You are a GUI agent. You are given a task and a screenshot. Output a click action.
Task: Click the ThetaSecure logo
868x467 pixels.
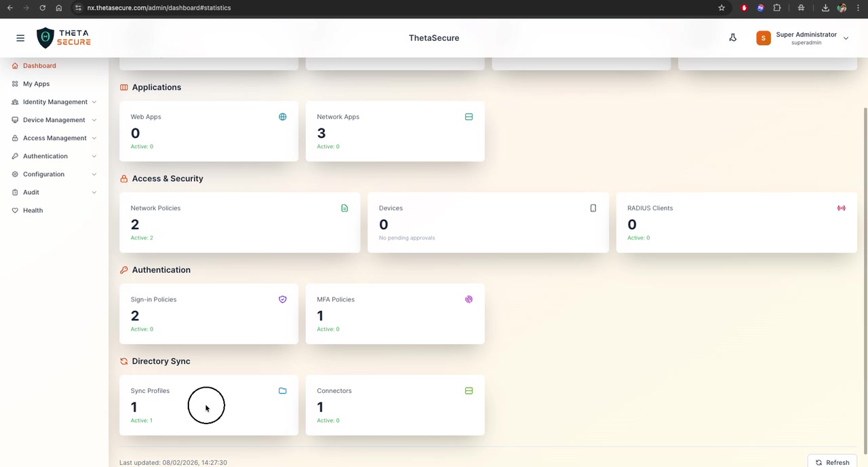tap(63, 37)
